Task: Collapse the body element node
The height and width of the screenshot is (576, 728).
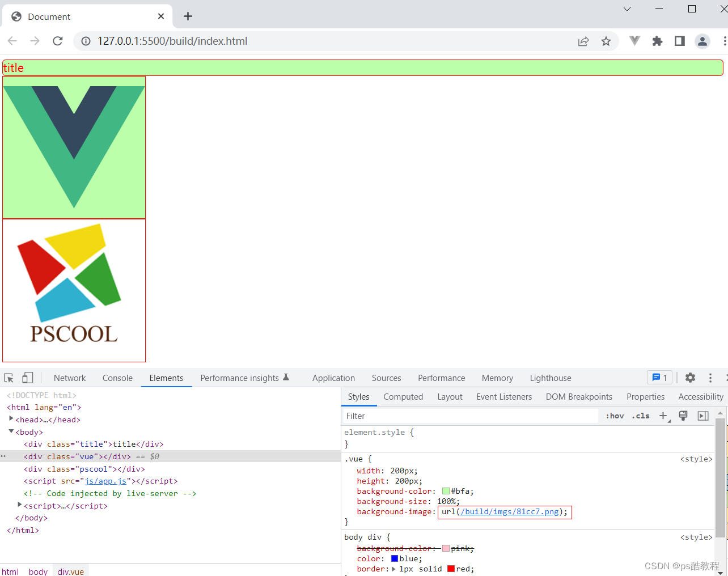Action: pyautogui.click(x=11, y=431)
